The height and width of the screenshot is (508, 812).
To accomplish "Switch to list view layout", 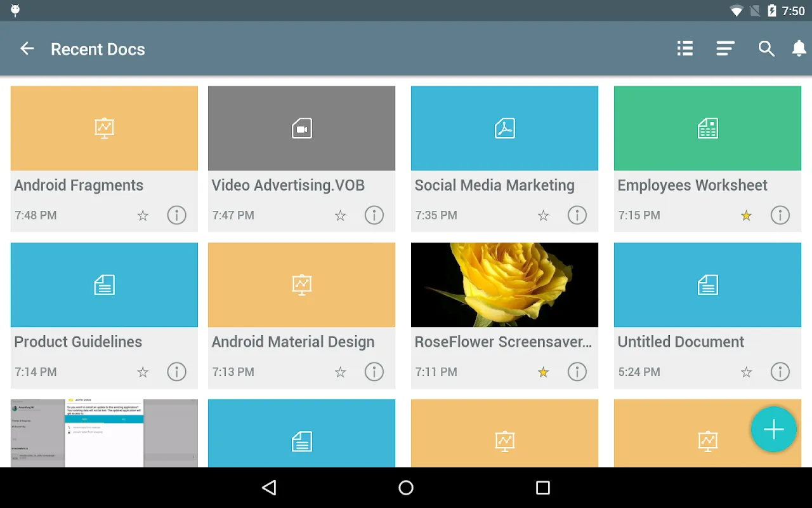I will (x=684, y=49).
